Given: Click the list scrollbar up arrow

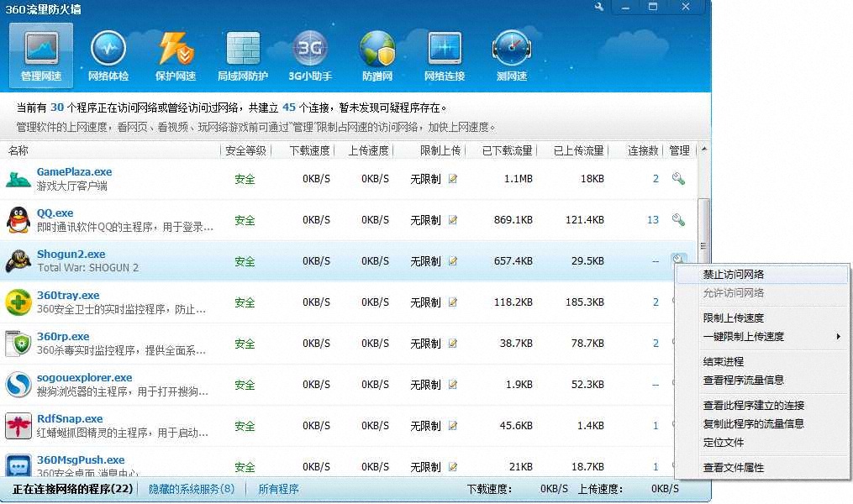Looking at the screenshot, I should click(x=704, y=149).
